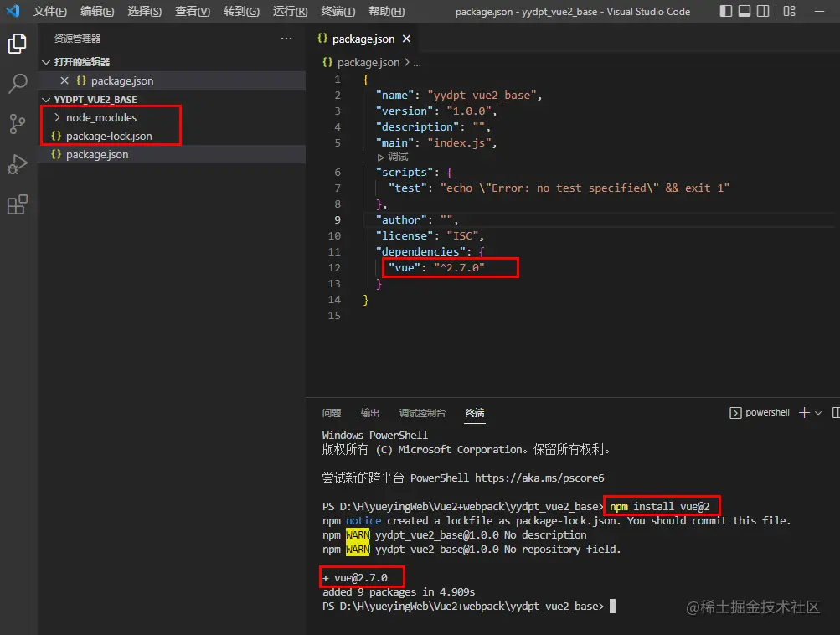Click the "version": "1.0.0" line
The image size is (840, 635).
(x=436, y=111)
